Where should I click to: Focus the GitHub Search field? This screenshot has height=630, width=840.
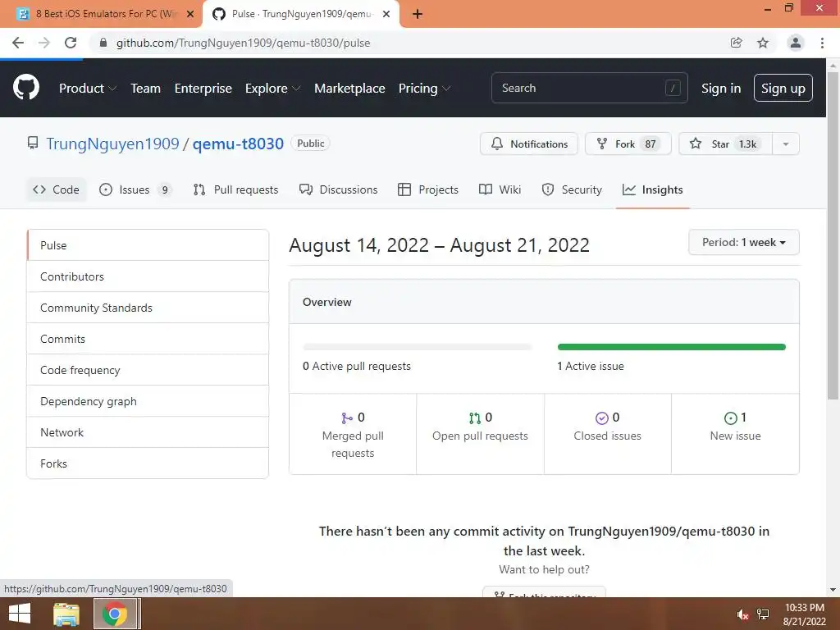pyautogui.click(x=589, y=88)
